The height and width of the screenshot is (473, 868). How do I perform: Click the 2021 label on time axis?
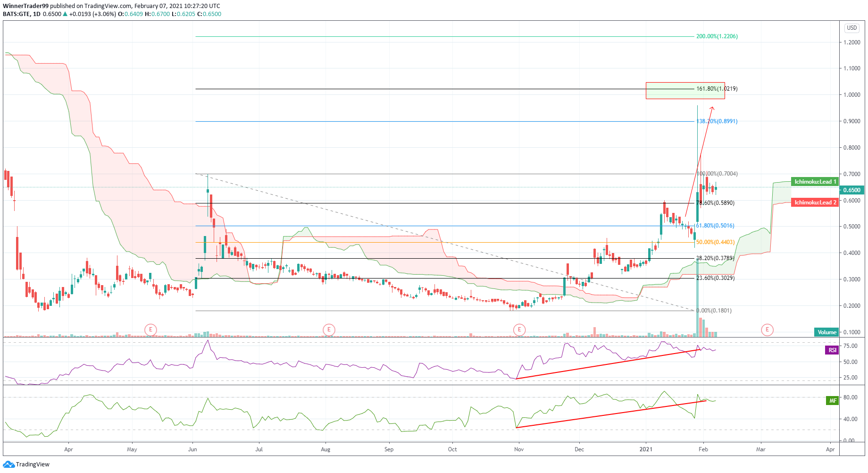pyautogui.click(x=646, y=449)
